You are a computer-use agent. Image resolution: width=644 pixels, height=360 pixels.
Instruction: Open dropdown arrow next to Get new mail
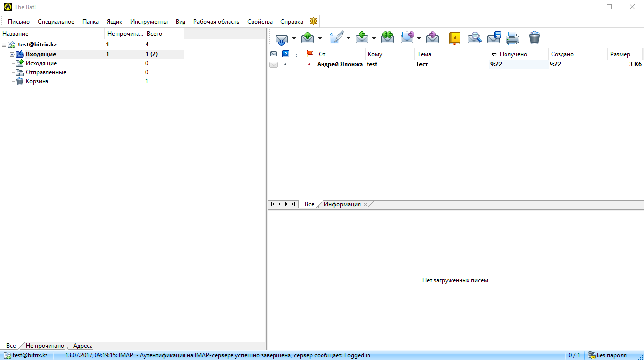(294, 38)
